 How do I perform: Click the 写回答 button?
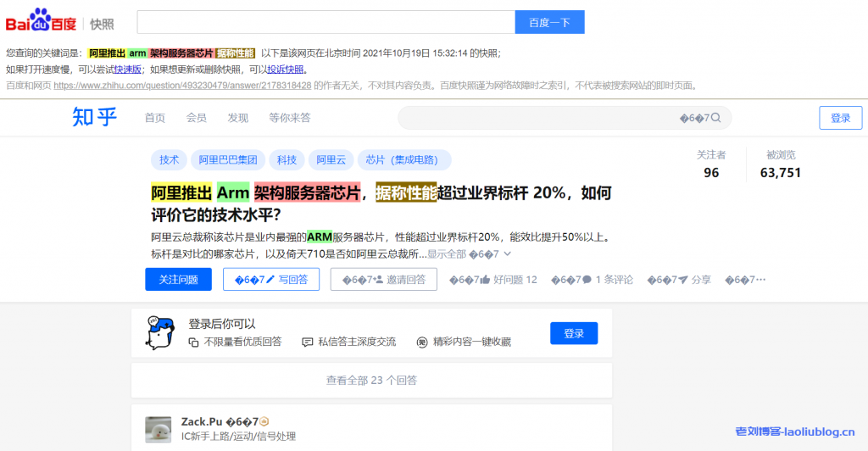[271, 280]
